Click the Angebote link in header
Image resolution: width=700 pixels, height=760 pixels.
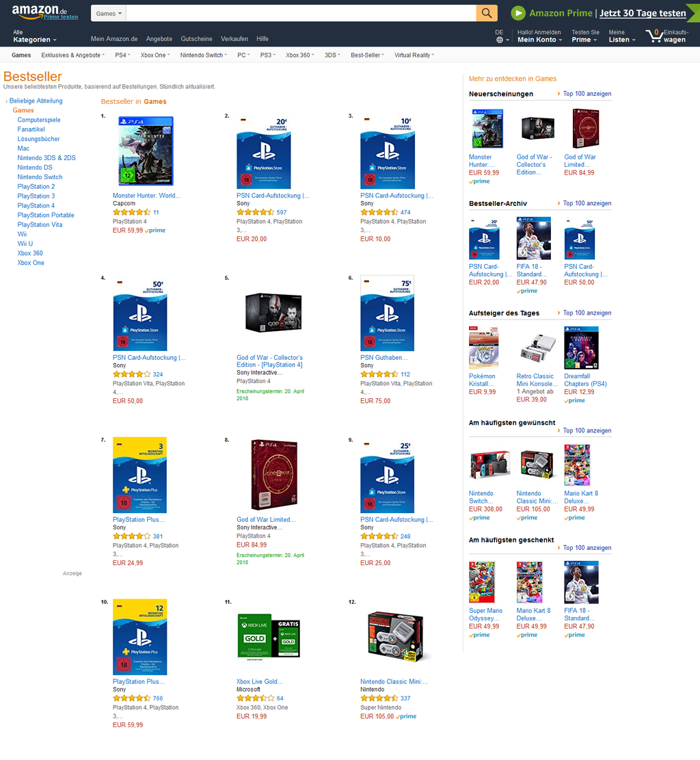[159, 39]
